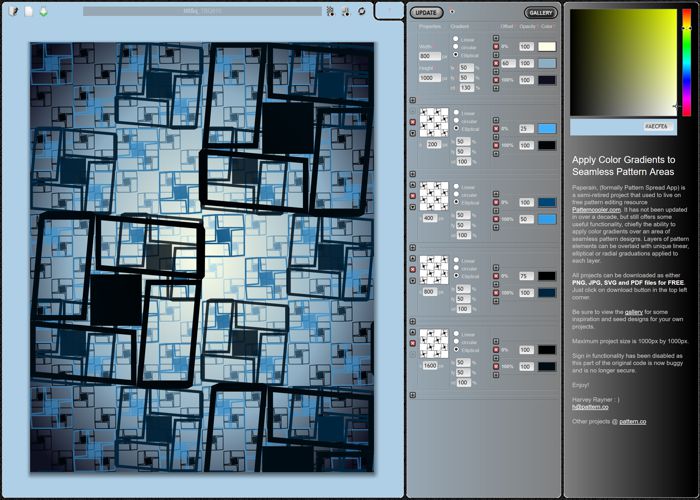Add a new layer below the Properties section
The height and width of the screenshot is (500, 700).
(x=412, y=100)
